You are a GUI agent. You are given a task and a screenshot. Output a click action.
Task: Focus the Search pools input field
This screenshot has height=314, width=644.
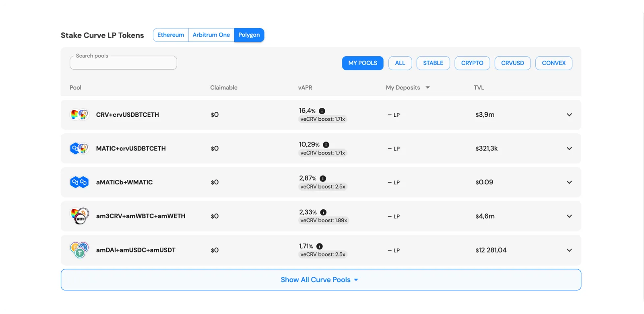123,63
